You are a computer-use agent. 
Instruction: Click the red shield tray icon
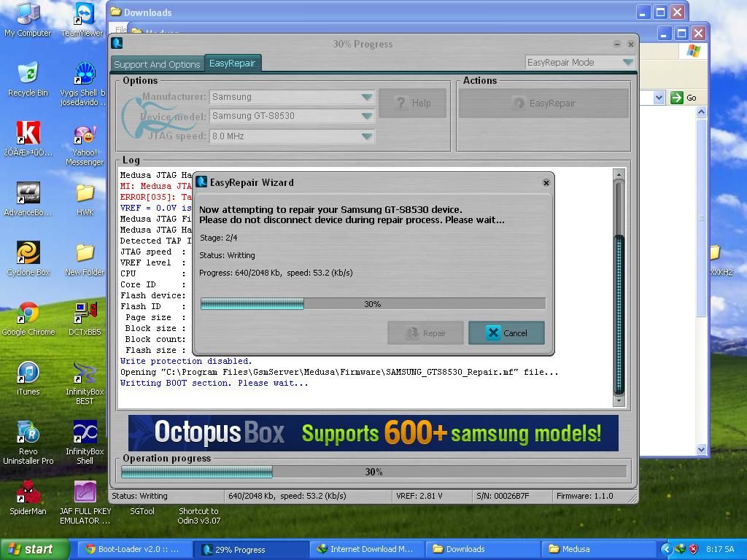click(693, 549)
